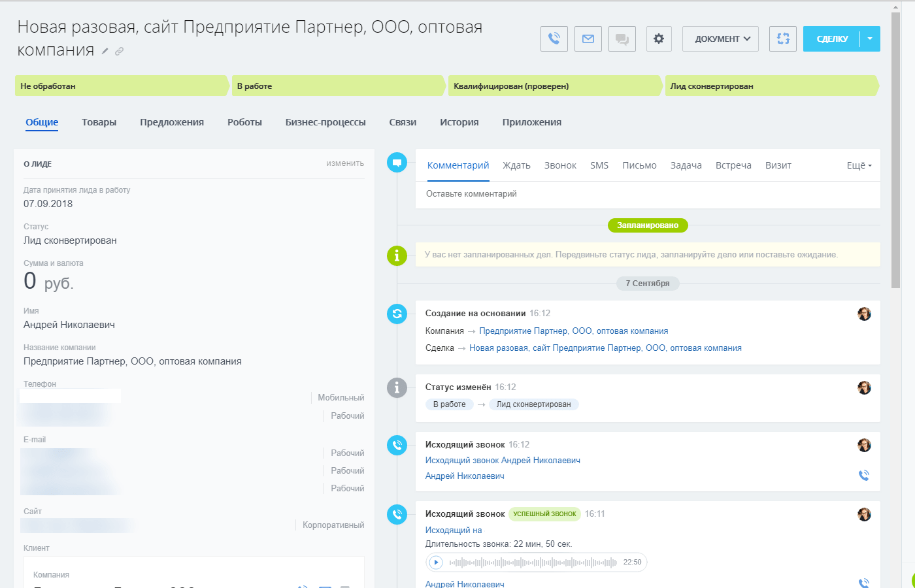The width and height of the screenshot is (915, 588).
Task: Edit lead title with pencil icon
Action: click(x=104, y=50)
